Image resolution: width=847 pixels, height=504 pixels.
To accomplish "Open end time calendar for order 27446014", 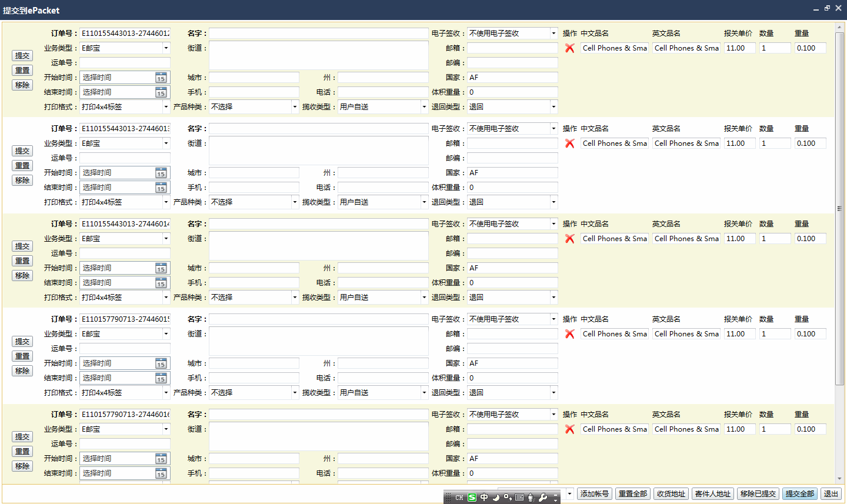I will [161, 283].
